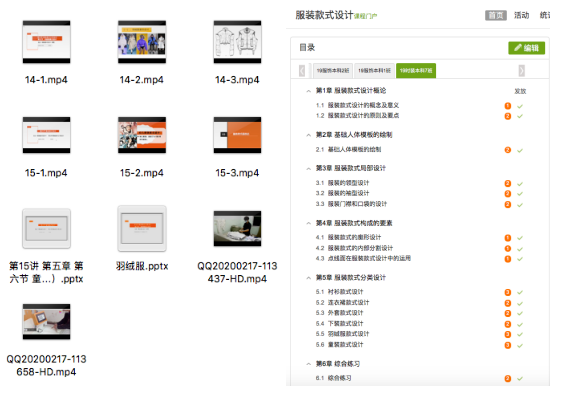The width and height of the screenshot is (565, 393).
Task: Click orange task badge for section 1.1
Action: [x=508, y=106]
